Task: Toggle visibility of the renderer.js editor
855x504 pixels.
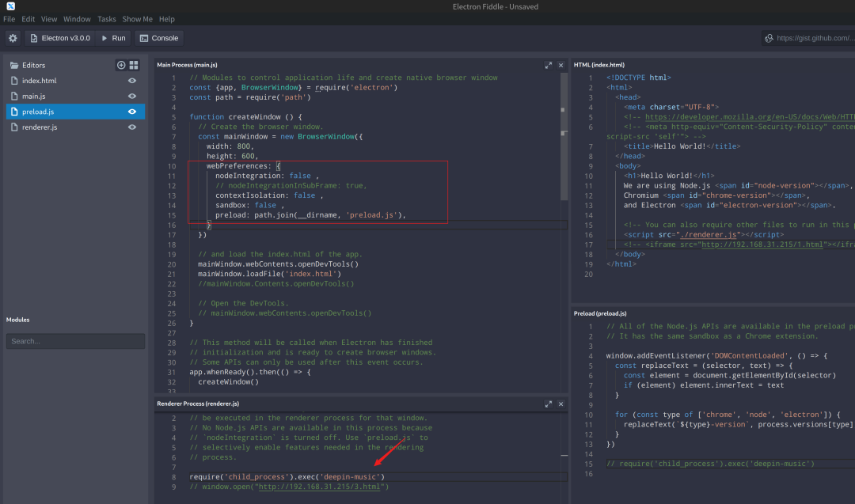Action: pyautogui.click(x=132, y=127)
